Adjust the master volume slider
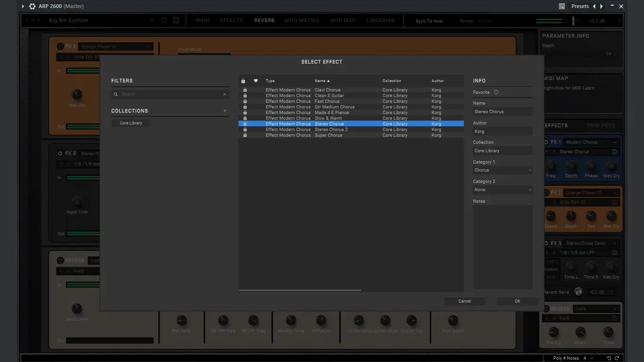Screen dimensions: 644x362 pyautogui.click(x=574, y=21)
